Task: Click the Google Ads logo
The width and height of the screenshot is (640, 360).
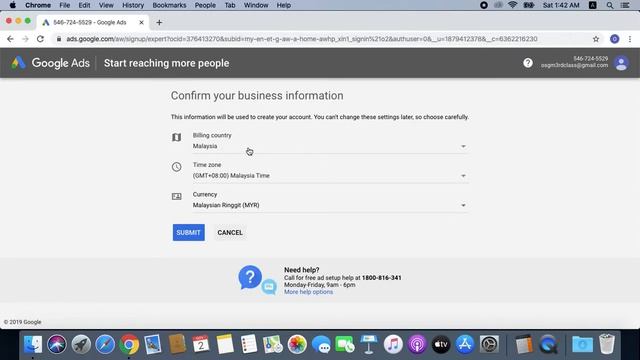Action: 50,63
